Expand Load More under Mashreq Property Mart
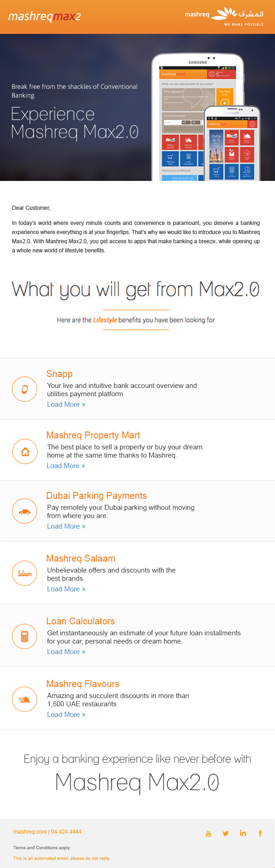Image resolution: width=275 pixels, height=868 pixels. click(x=66, y=466)
